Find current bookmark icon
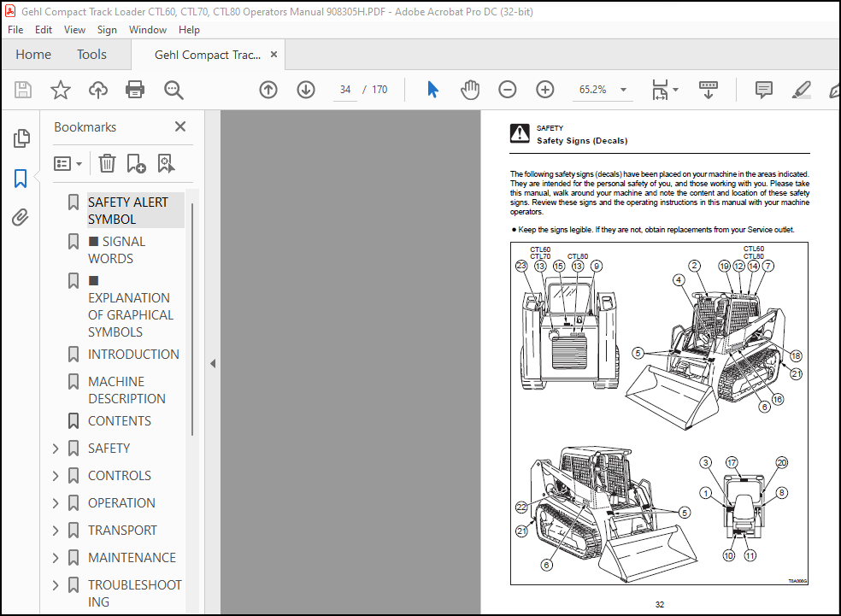Screen dimensions: 841x616 tap(166, 163)
